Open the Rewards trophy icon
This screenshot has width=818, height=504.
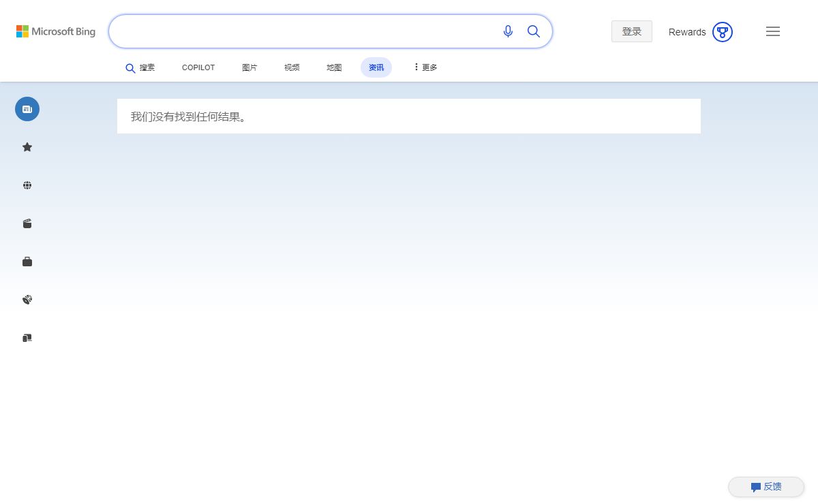(x=723, y=32)
